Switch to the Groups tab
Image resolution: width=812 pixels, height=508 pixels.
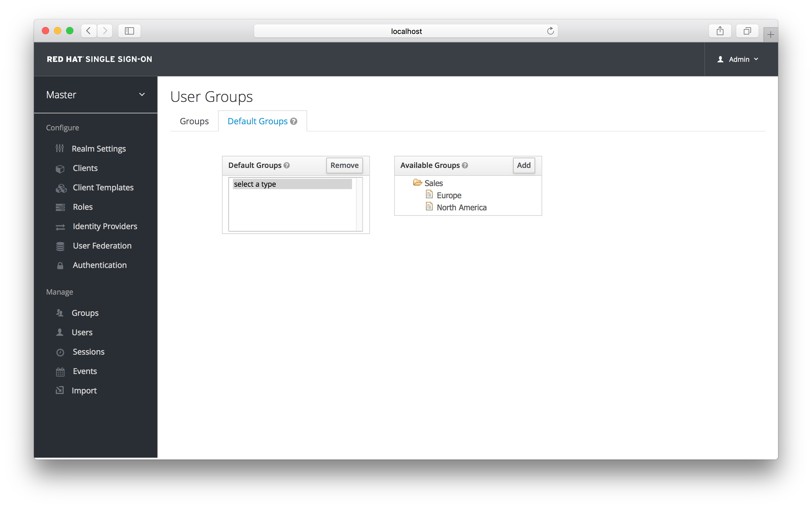194,121
